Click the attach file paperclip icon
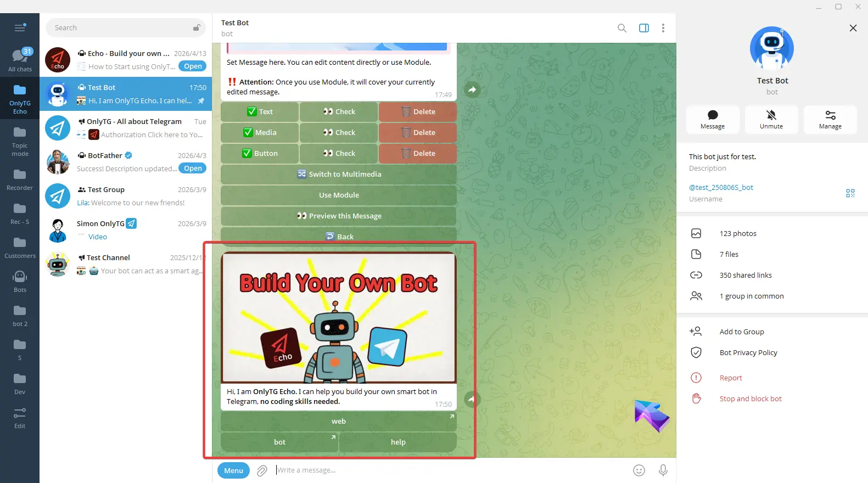 [x=262, y=470]
